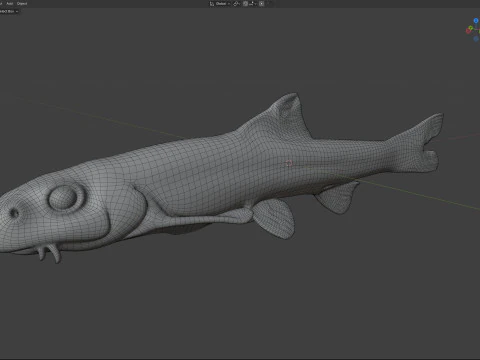This screenshot has height=360, width=480.
Task: Click the fish model's eye
Action: click(64, 198)
